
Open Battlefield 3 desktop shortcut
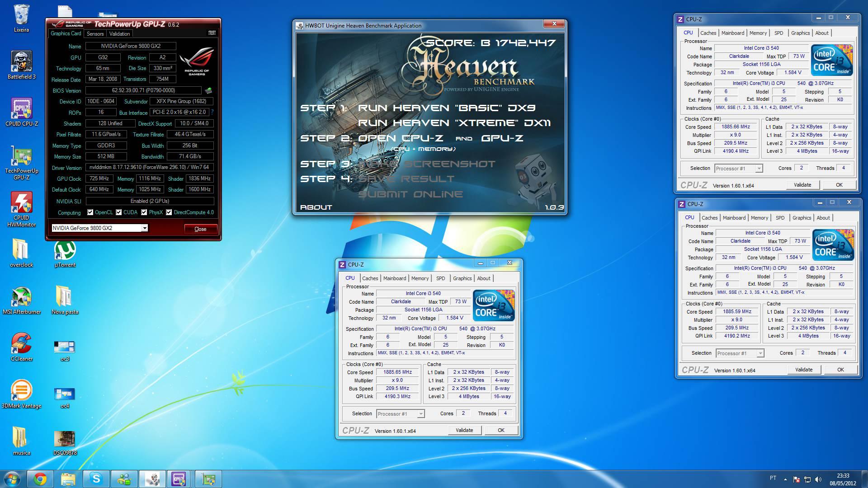tap(21, 65)
